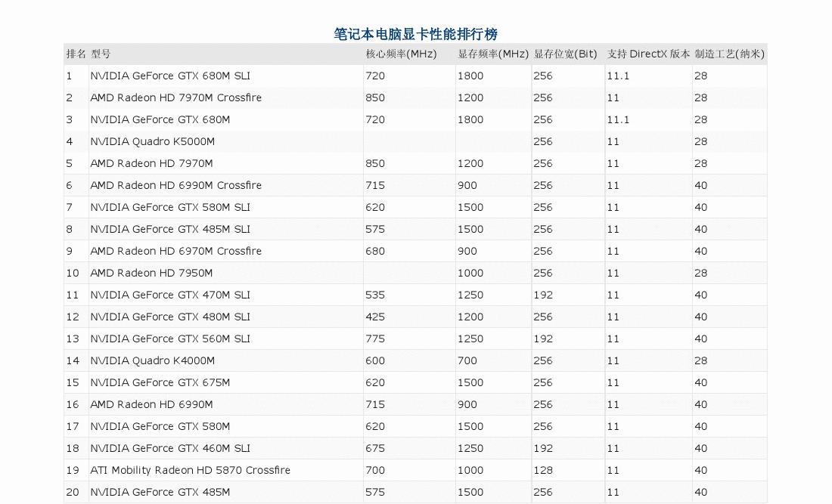Viewport: 832px width, 504px height.
Task: Click bus width 192 of GTX 470M SLI
Action: [x=543, y=295]
